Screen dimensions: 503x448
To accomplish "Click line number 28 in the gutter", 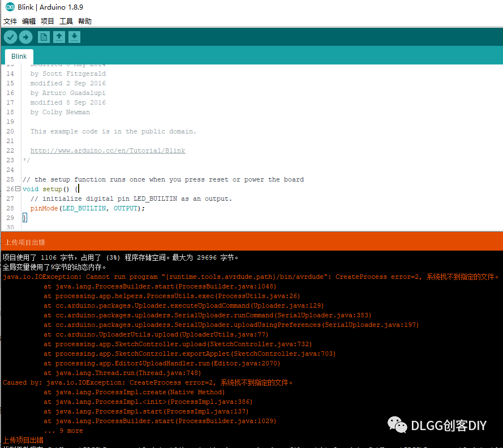I will pyautogui.click(x=10, y=208).
